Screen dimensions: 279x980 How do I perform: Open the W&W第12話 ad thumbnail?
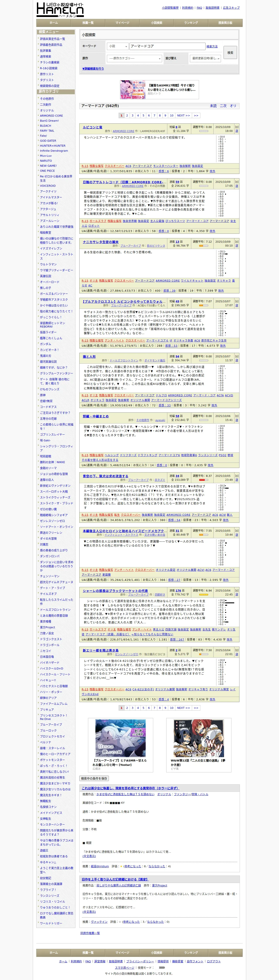[199, 738]
